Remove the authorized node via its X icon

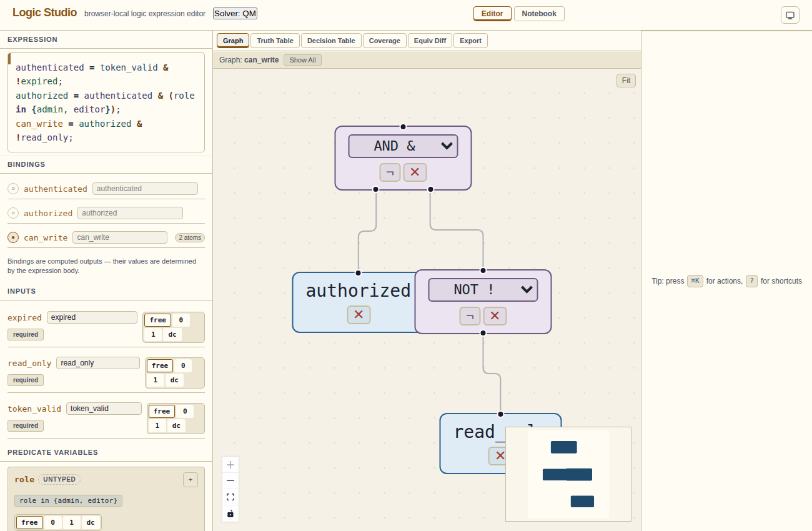(x=359, y=314)
